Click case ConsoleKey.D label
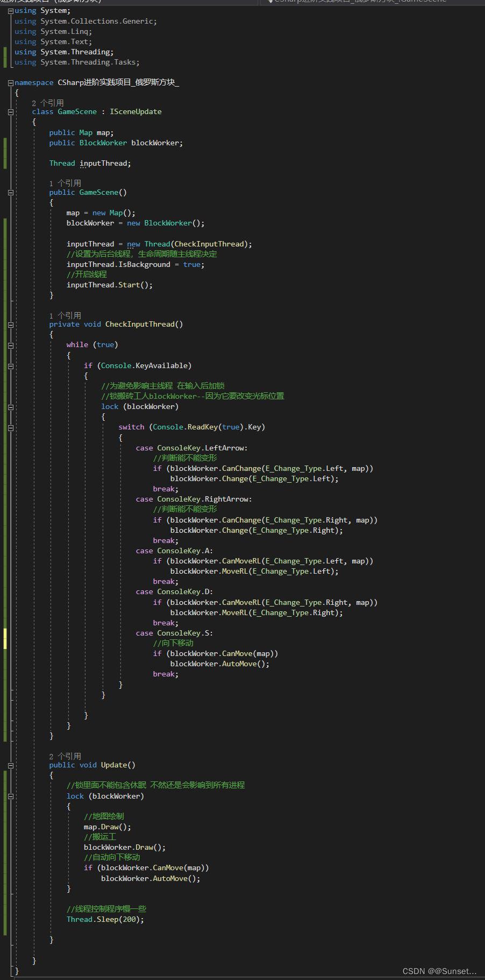 coord(174,591)
